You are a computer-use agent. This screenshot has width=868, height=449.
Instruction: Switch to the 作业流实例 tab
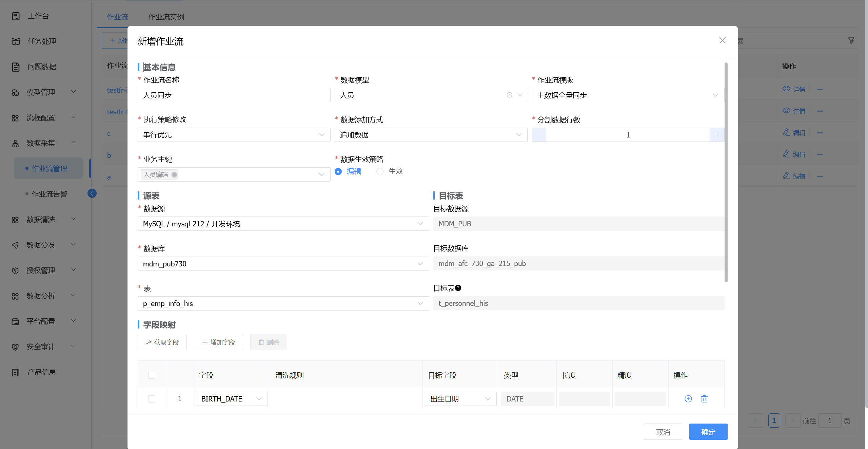point(166,17)
